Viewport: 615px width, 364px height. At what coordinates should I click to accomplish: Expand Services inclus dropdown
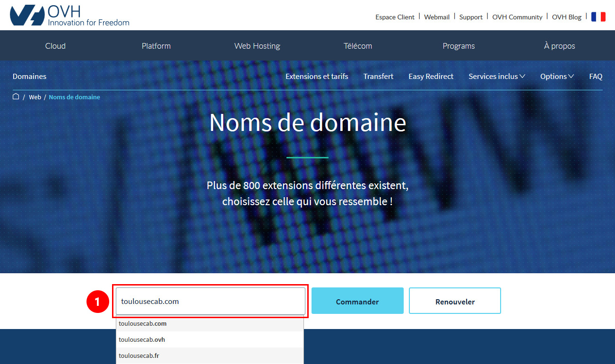coord(497,76)
